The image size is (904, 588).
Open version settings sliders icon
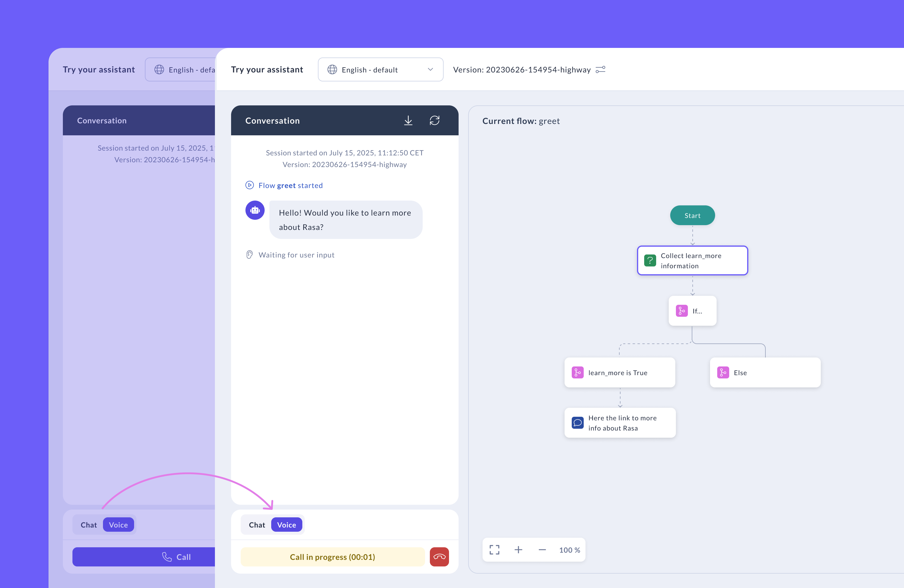point(600,69)
